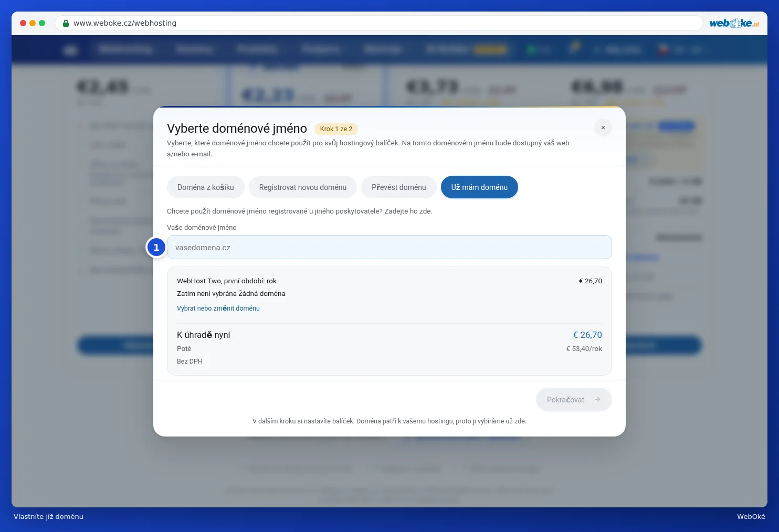Open the shopping cart icon in navigation
The image size is (779, 532).
(x=574, y=48)
